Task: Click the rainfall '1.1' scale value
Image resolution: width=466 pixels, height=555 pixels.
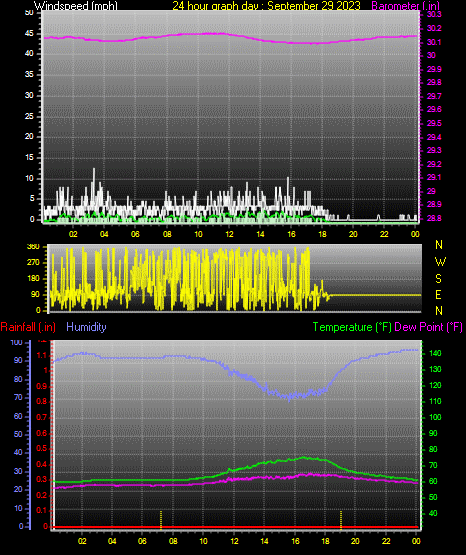Action: coord(42,355)
